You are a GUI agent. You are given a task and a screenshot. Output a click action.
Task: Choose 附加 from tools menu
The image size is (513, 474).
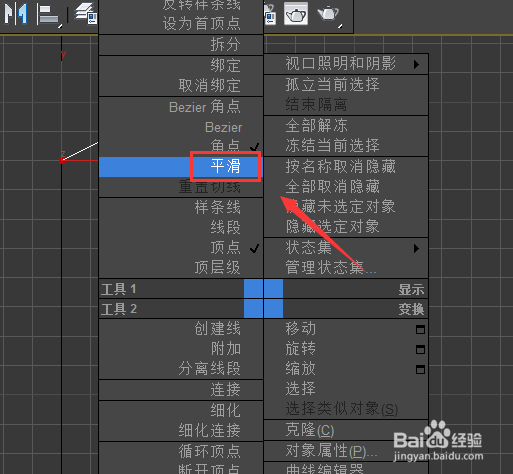(225, 349)
